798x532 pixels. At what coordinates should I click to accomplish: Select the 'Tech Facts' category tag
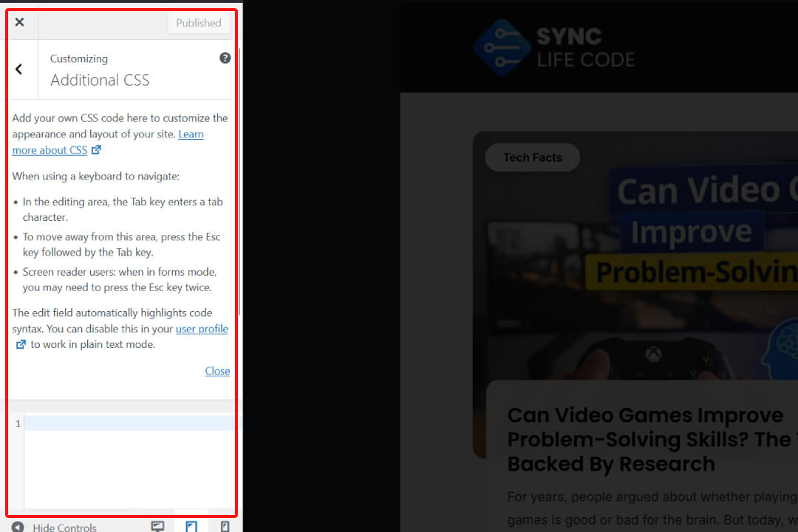coord(532,157)
